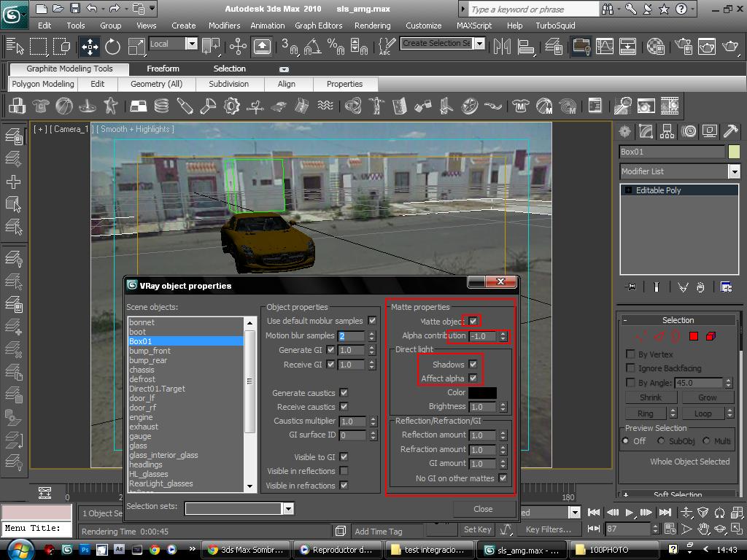Open the Selection sets dropdown
The width and height of the screenshot is (747, 560).
point(288,509)
